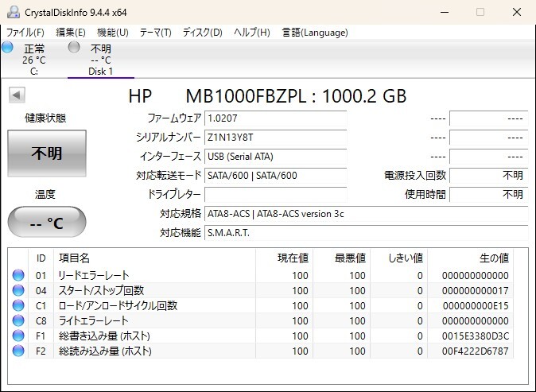Select the Disk 1 tab label
Viewport: 536px width, 392px height.
coord(100,72)
